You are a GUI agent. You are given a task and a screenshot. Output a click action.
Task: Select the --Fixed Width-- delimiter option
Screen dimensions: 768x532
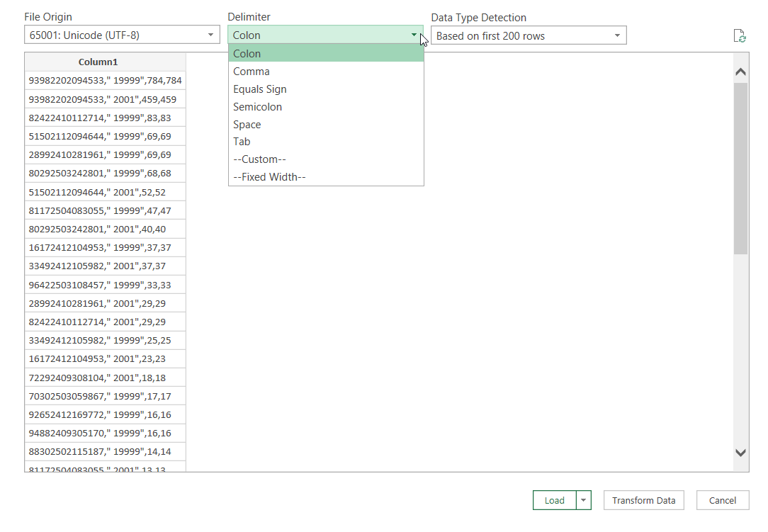coord(326,177)
